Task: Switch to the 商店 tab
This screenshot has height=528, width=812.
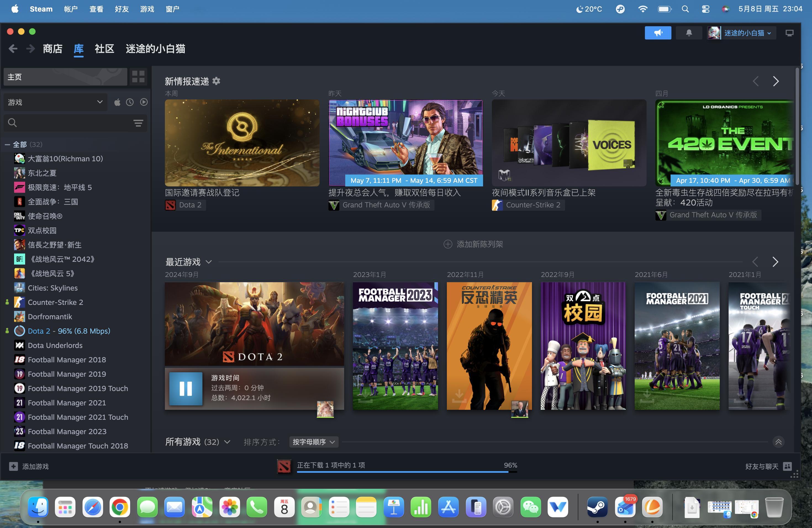Action: tap(52, 49)
